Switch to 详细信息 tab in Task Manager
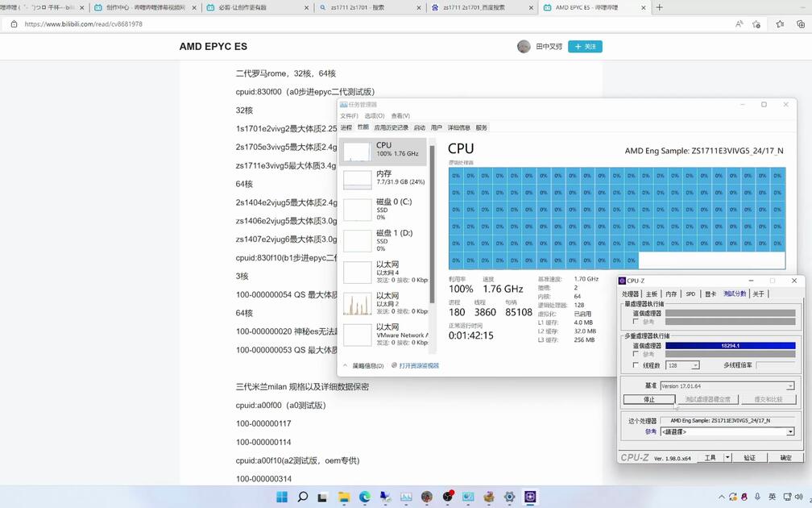This screenshot has height=508, width=812. [x=459, y=127]
